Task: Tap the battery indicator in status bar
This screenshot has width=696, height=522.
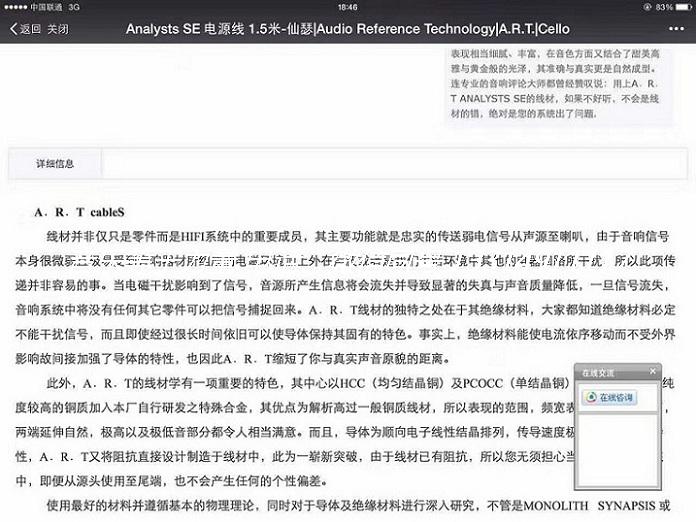Action: click(x=684, y=7)
